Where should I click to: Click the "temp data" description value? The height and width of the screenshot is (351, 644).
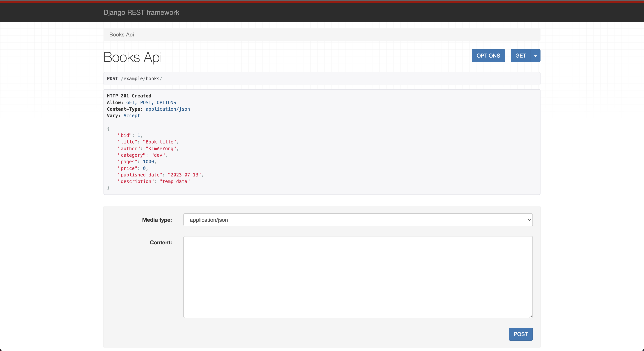coord(174,181)
